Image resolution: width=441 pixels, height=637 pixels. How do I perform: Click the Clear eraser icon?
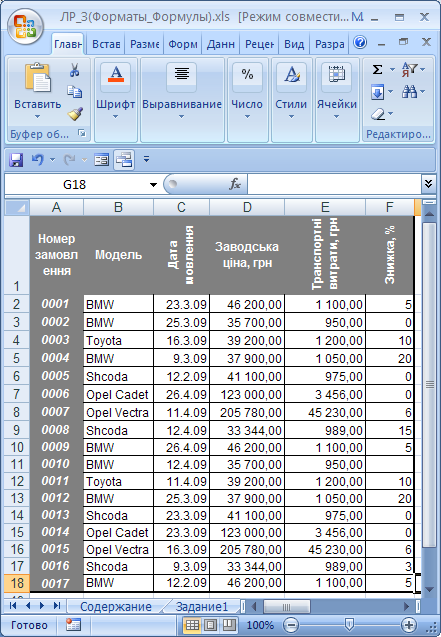(378, 114)
